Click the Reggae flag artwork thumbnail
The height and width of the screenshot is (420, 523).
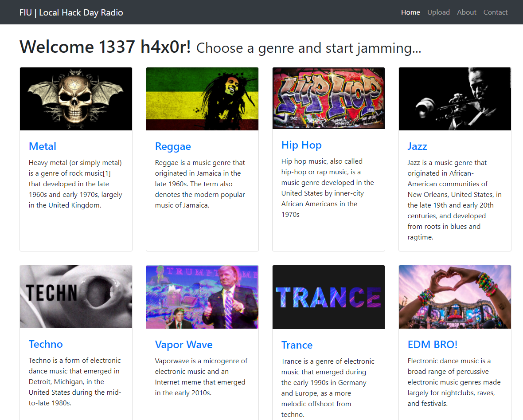[202, 99]
